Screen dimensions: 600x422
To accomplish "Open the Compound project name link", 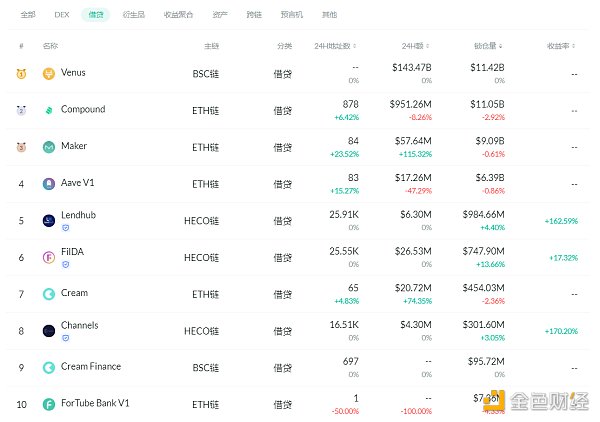I will (x=82, y=109).
